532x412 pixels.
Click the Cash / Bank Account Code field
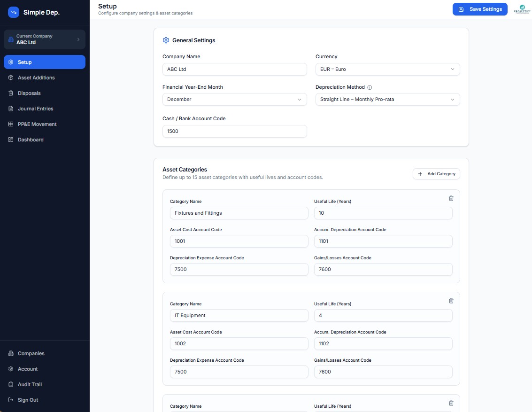coord(234,132)
